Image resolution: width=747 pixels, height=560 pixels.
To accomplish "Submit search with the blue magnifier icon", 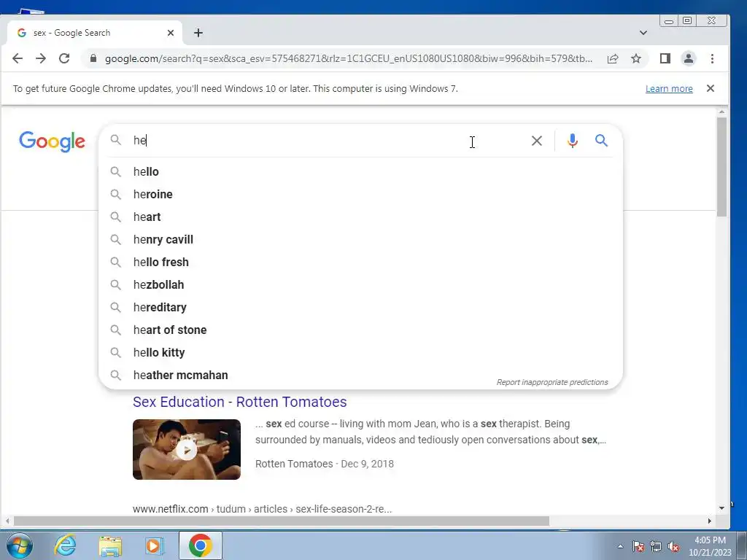I will [601, 141].
